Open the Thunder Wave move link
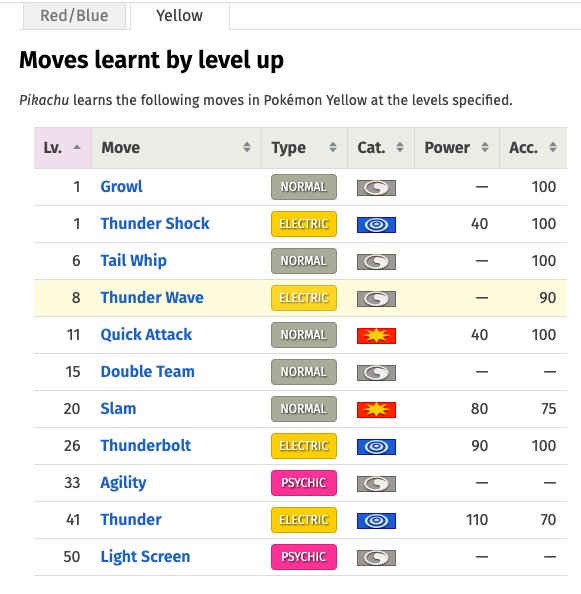 (152, 297)
